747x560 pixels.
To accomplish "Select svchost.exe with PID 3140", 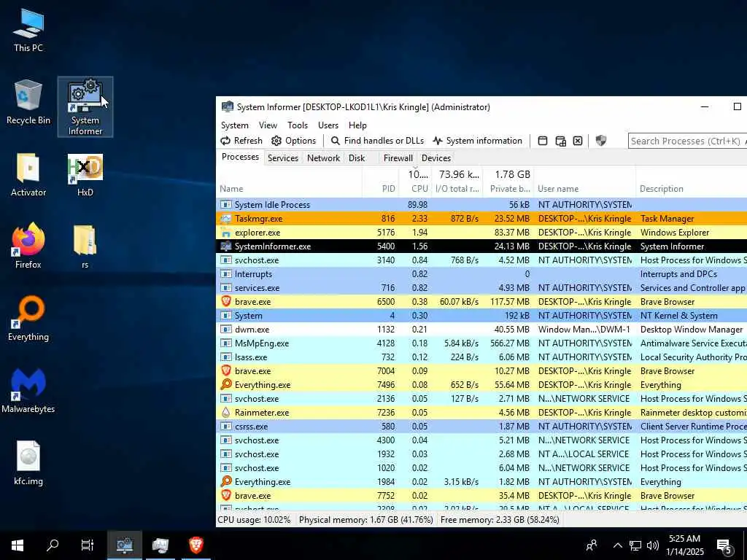I will click(x=481, y=260).
